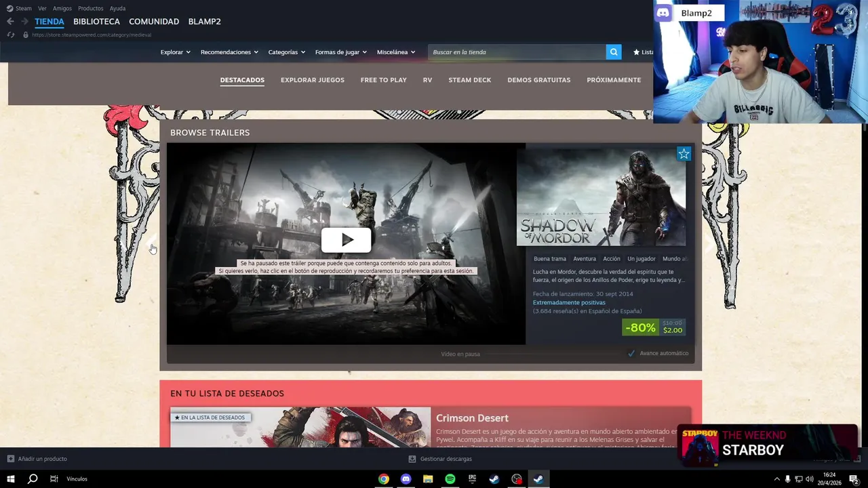Select the STEAM DECK tab
Image resolution: width=868 pixels, height=488 pixels.
[469, 80]
